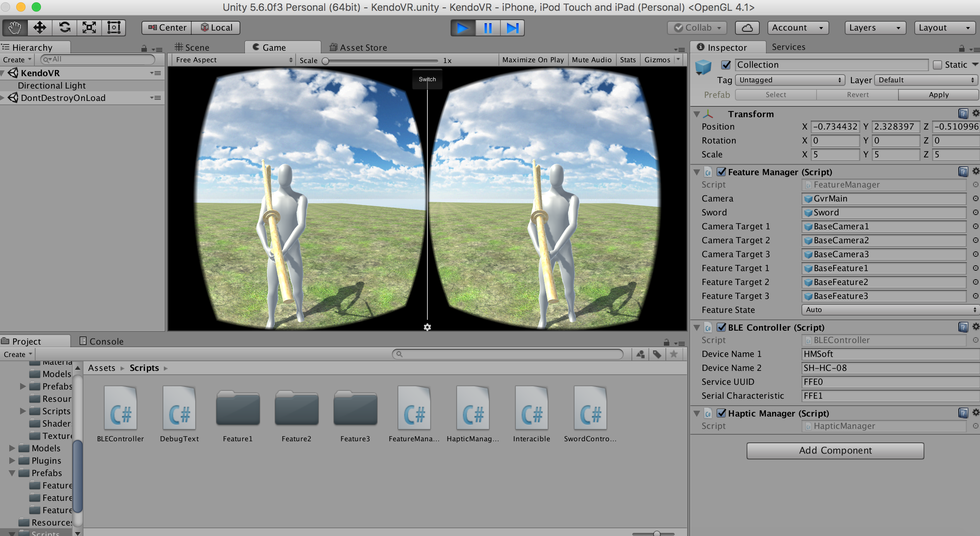Toggle the Static checkbox
Image resolution: width=980 pixels, height=536 pixels.
[x=937, y=65]
